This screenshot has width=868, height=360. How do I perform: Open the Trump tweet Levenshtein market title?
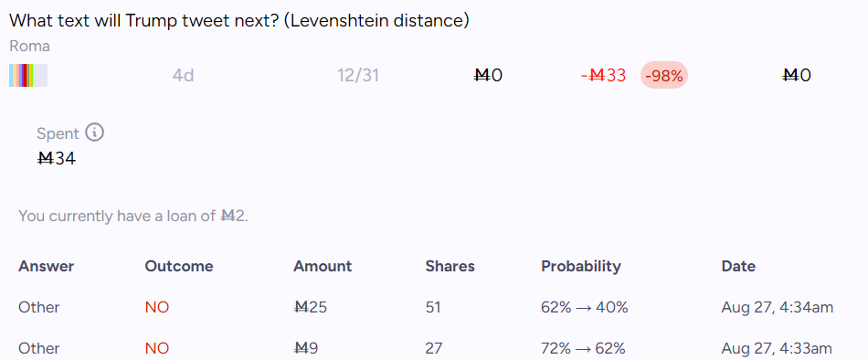coord(239,20)
